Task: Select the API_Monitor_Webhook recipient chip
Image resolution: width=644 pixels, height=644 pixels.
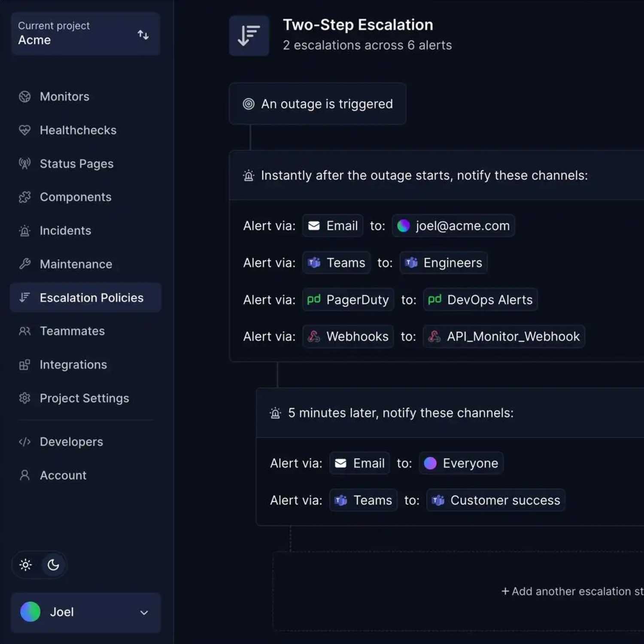Action: [504, 337]
